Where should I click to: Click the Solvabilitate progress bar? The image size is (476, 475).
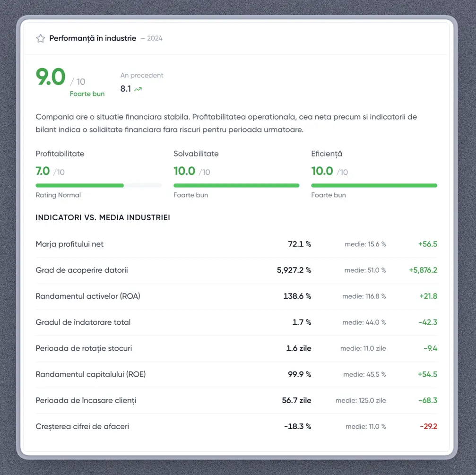coord(236,186)
